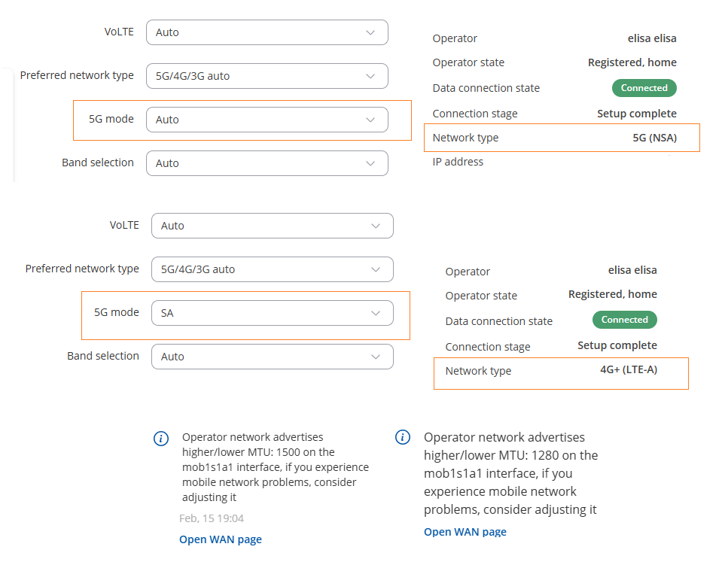Open top VoLTE Auto dropdown
The image size is (728, 565).
(x=267, y=32)
